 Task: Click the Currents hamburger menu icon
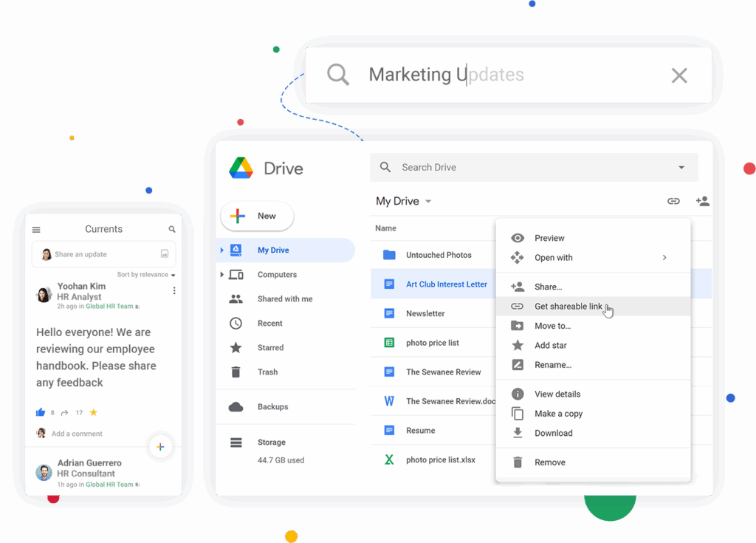(x=36, y=230)
